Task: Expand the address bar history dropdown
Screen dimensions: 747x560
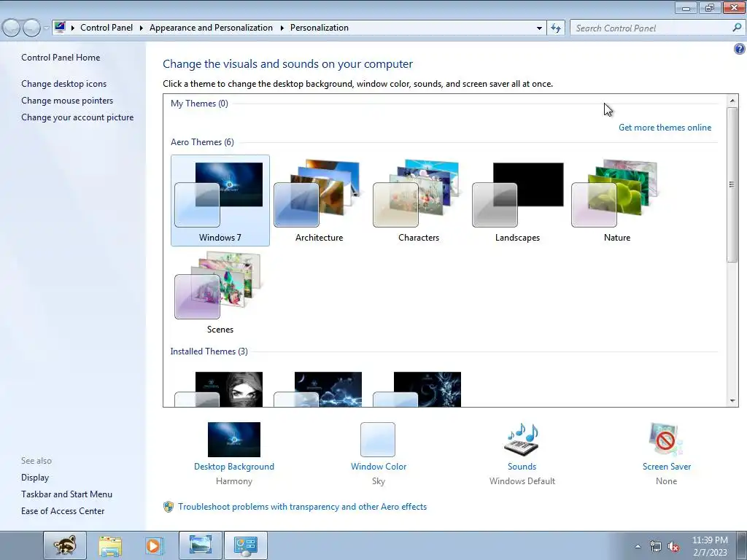Action: click(x=539, y=28)
